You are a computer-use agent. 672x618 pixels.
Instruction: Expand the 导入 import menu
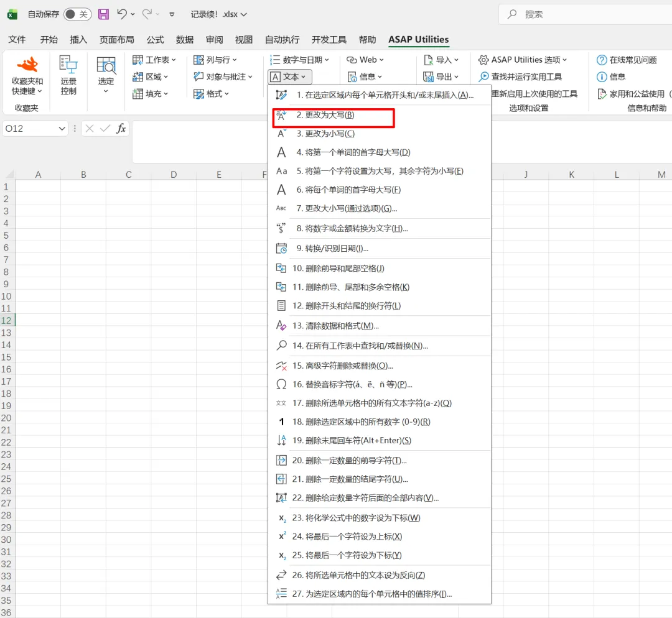[441, 60]
